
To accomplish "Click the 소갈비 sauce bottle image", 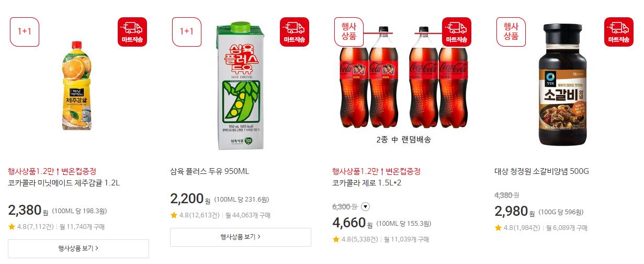I will click(x=565, y=84).
